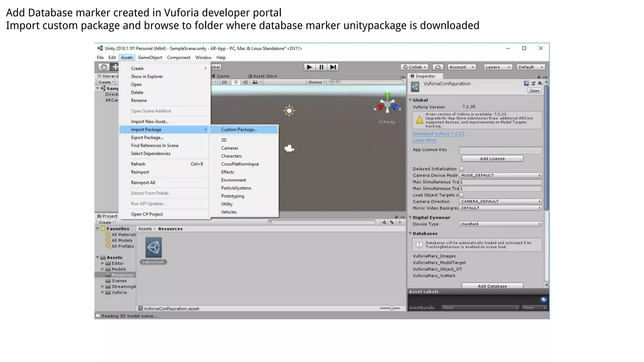Click the App License Key field
Screen dimensions: 644x362
[500, 150]
